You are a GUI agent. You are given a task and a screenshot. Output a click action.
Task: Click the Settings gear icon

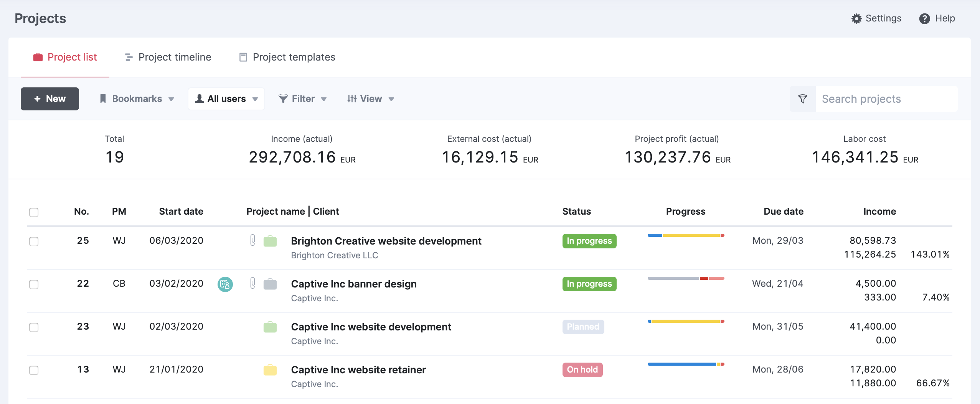(856, 18)
